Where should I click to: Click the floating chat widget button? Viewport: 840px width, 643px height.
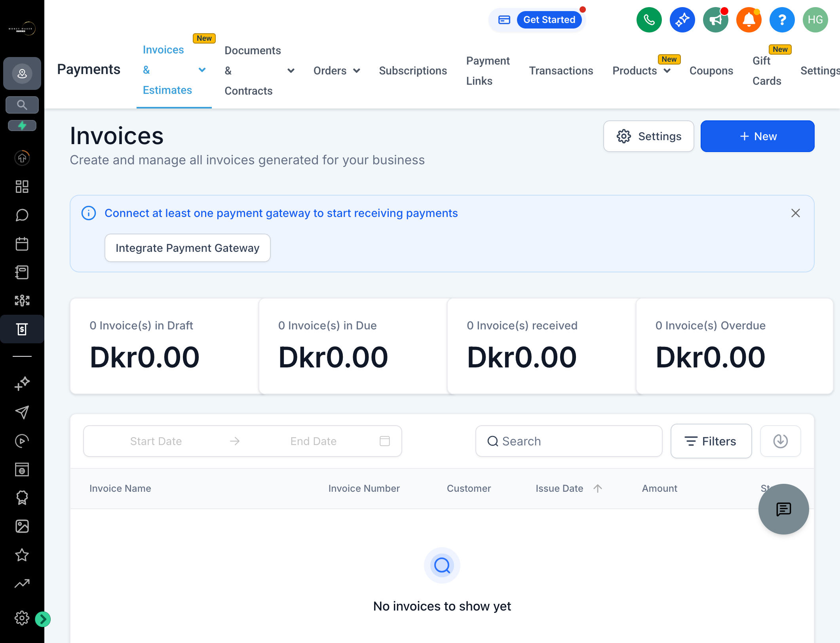pyautogui.click(x=783, y=509)
